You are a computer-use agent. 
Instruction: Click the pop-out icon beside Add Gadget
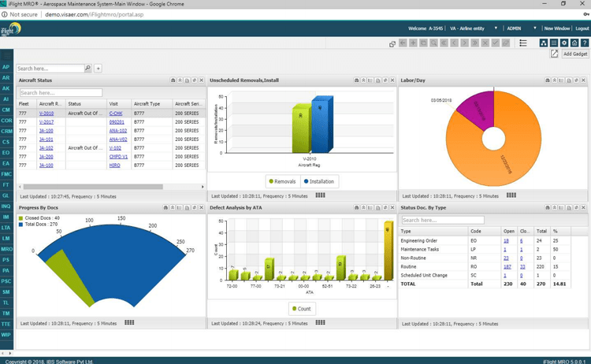tap(554, 54)
